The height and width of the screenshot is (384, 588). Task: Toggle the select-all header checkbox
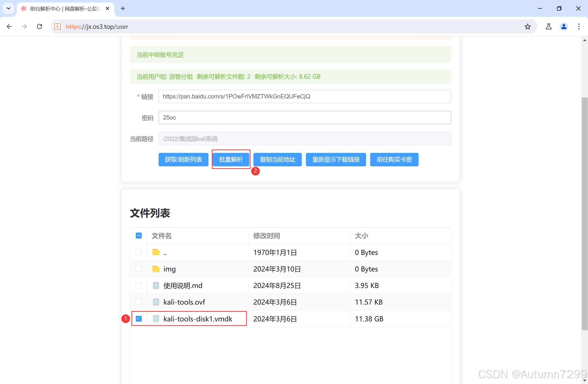(x=139, y=235)
